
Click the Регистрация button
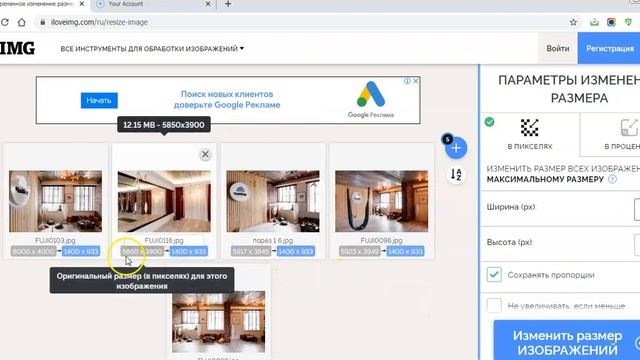click(609, 48)
